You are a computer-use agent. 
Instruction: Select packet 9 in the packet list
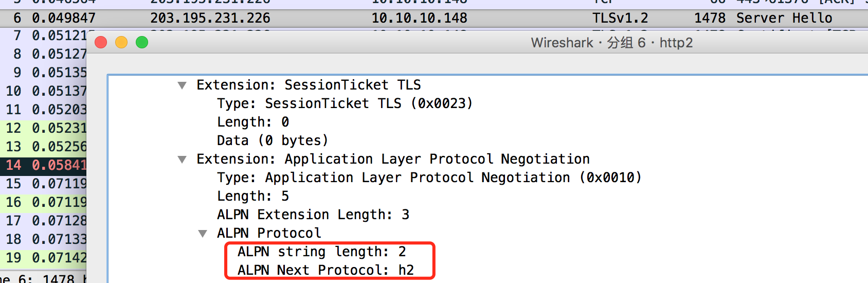45,73
